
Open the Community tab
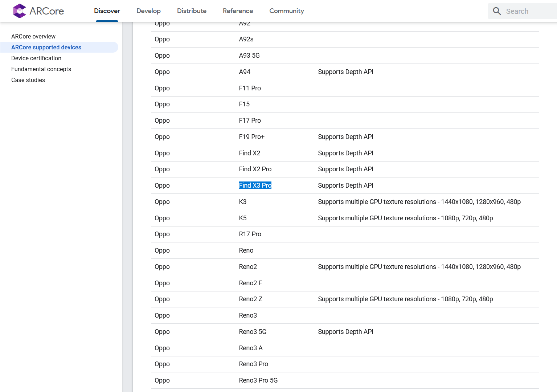tap(286, 11)
